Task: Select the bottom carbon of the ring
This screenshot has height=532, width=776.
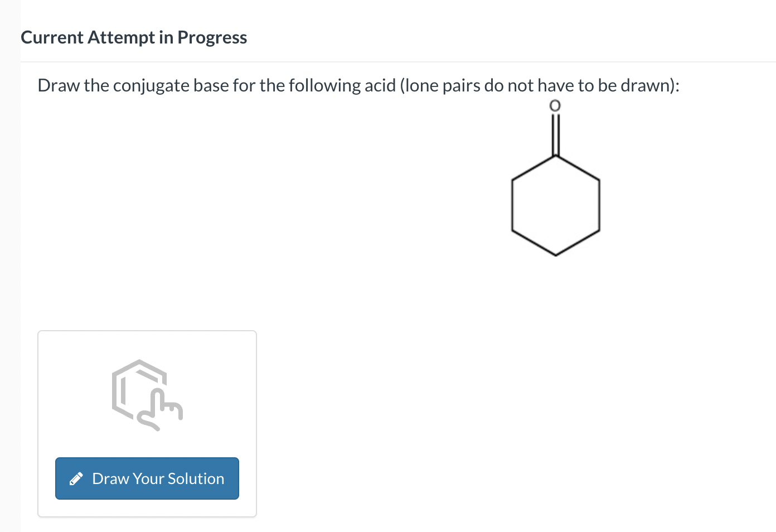Action: point(555,255)
